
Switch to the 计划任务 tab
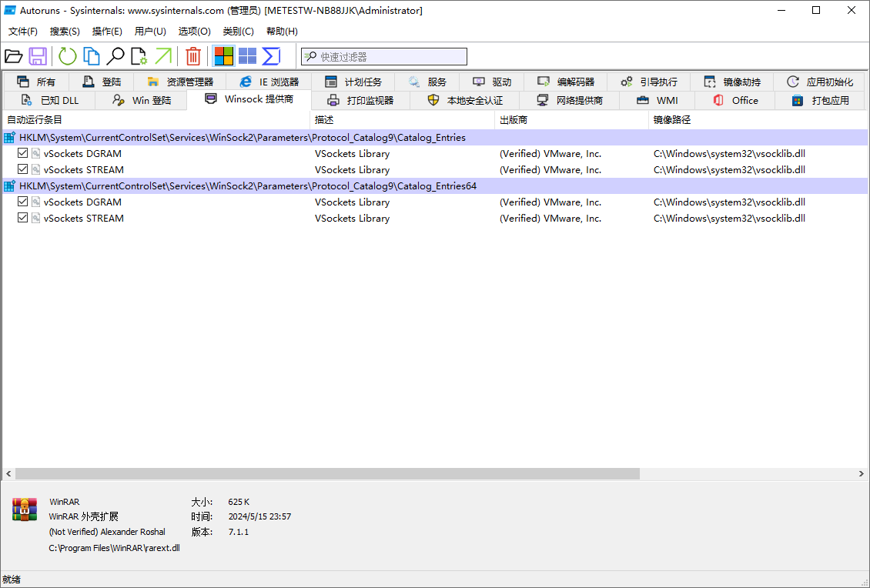[x=353, y=82]
